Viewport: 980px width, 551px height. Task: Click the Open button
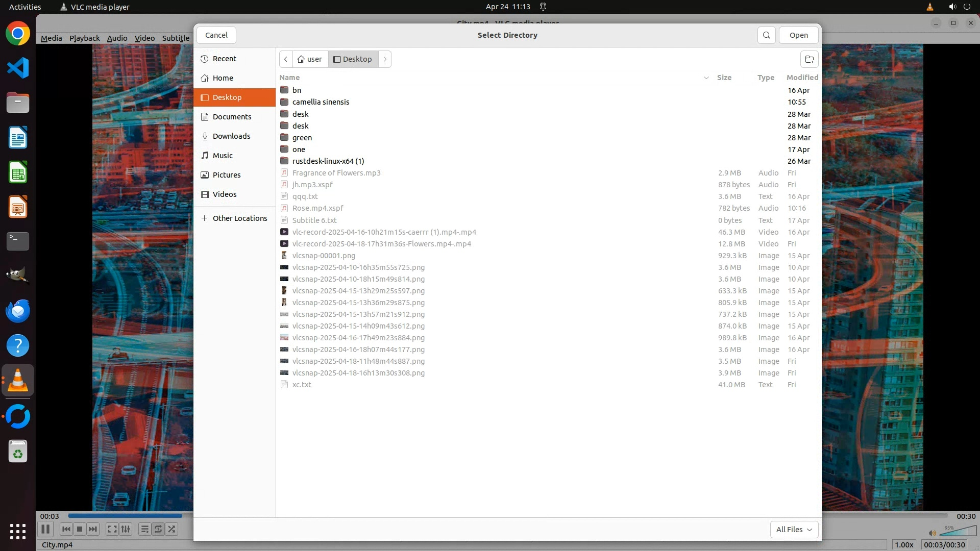(798, 35)
